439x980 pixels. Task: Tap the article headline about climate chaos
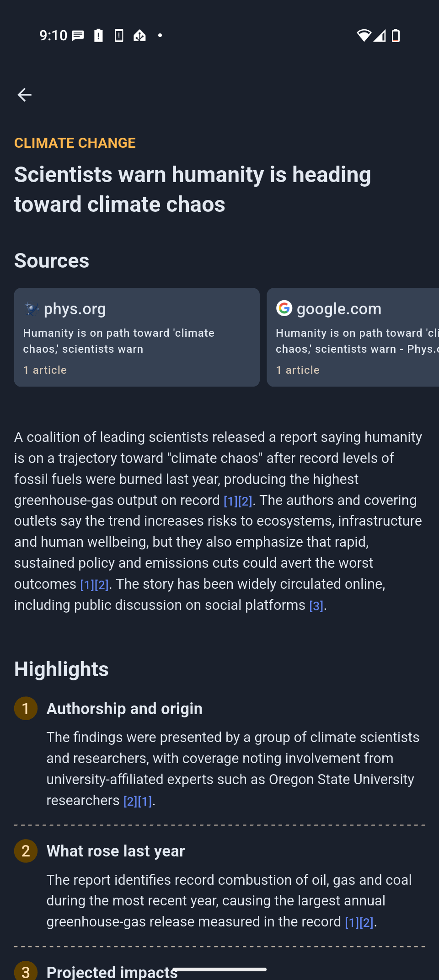pyautogui.click(x=193, y=189)
